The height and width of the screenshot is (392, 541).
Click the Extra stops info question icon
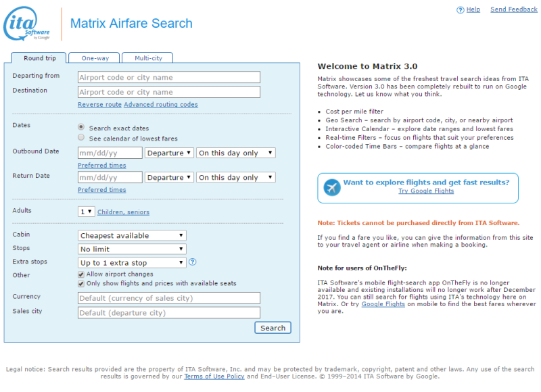tap(193, 262)
